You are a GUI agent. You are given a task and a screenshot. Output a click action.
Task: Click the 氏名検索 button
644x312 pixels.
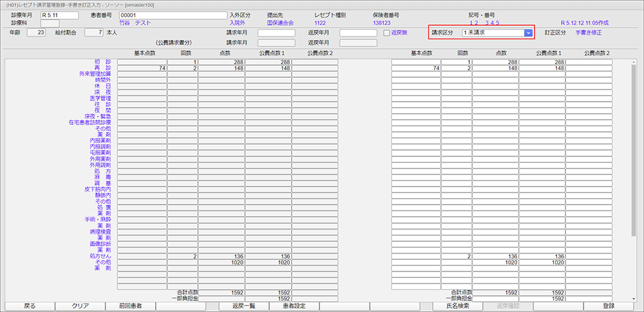tap(458, 306)
